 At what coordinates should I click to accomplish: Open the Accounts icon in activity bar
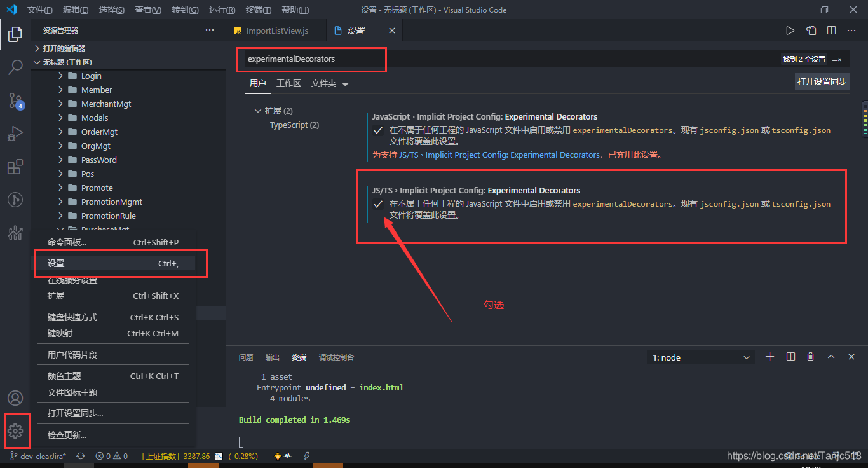[15, 398]
